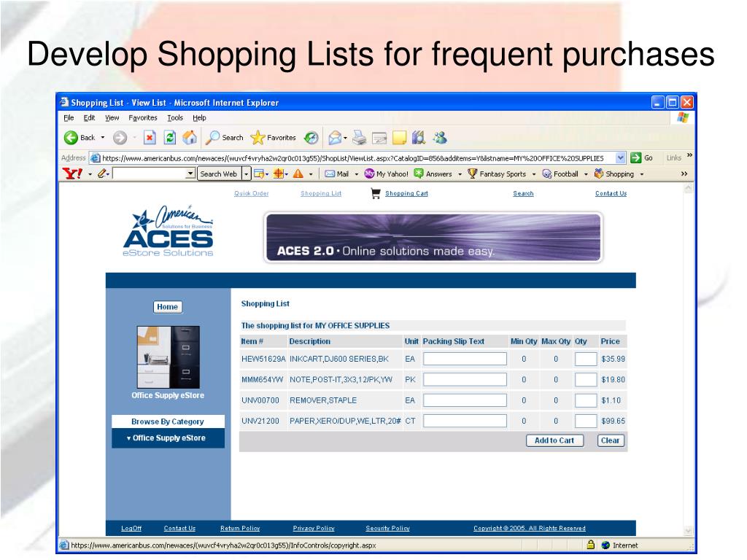747x560 pixels.
Task: Click Qty field for REMOVER,STAPLE row
Action: tap(586, 400)
